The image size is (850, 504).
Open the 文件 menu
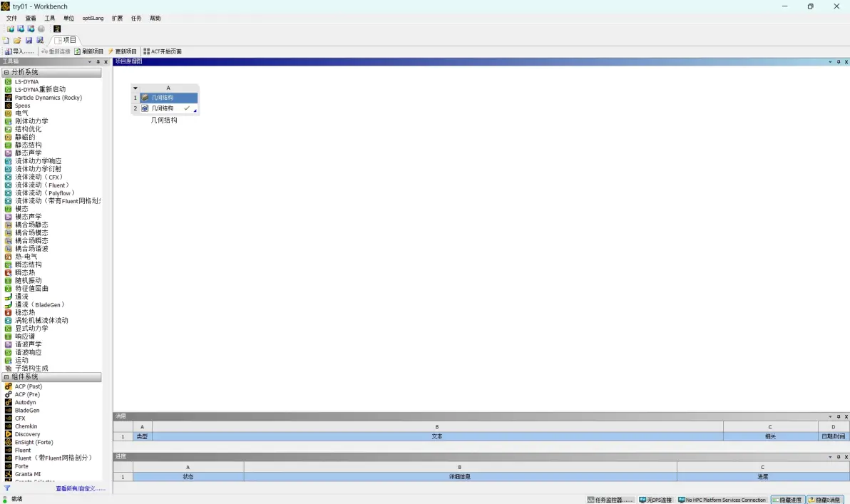(11, 18)
